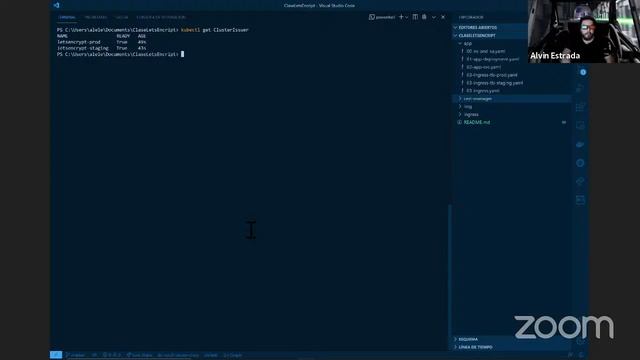Open the terminal launch profile dropdown arrow
Image resolution: width=640 pixels, height=360 pixels.
[407, 17]
